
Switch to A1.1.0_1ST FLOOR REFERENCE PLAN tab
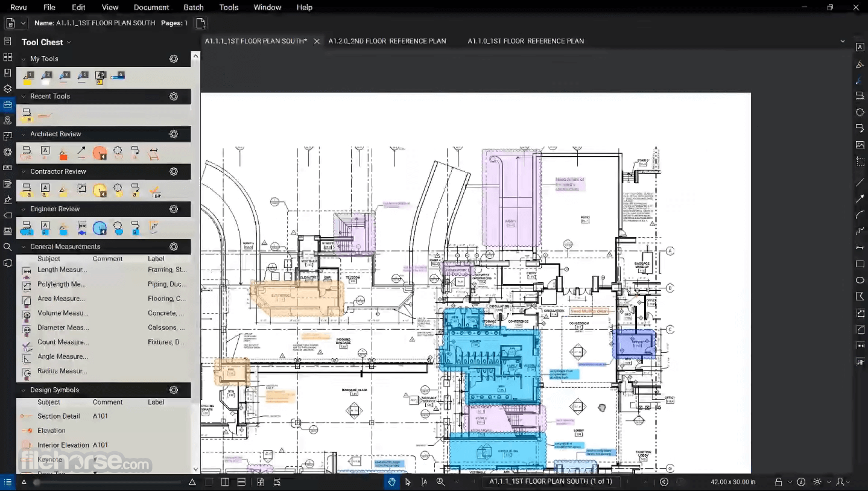pos(526,41)
